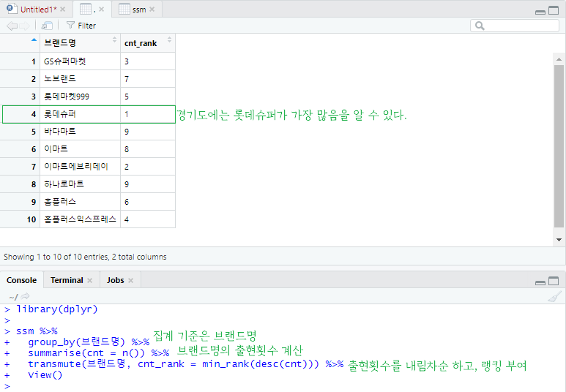Viewport: 566px width, 392px height.
Task: Click the scrollbar down arrow in data viewer
Action: click(559, 240)
